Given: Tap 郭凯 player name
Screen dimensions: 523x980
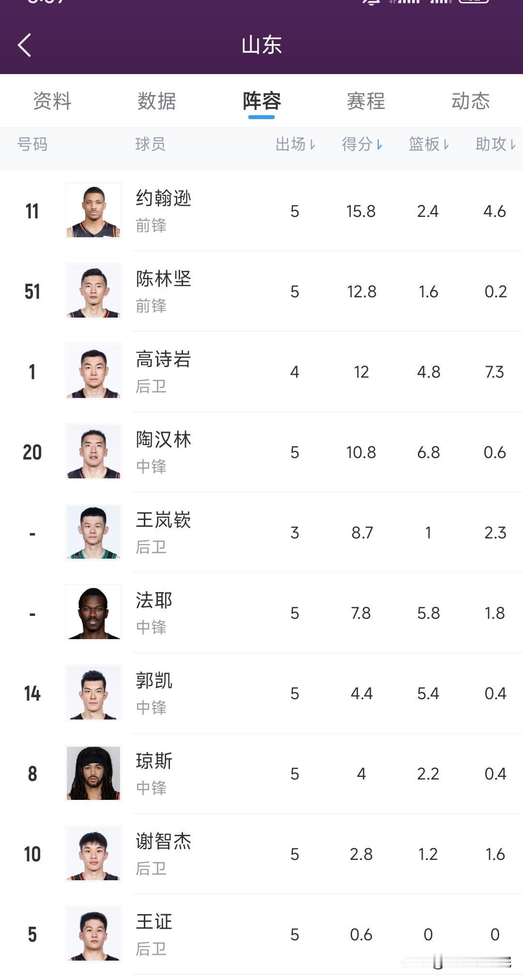Looking at the screenshot, I should pyautogui.click(x=154, y=681).
